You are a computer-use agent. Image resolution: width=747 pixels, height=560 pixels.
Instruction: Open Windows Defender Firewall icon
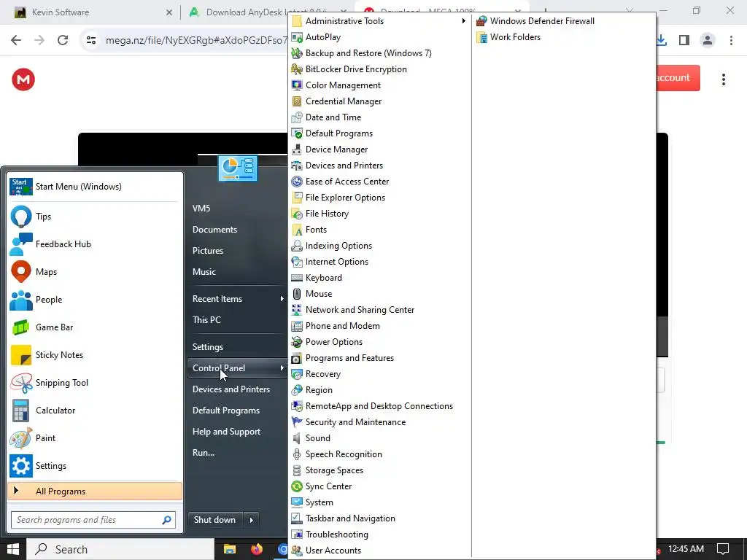pyautogui.click(x=481, y=21)
